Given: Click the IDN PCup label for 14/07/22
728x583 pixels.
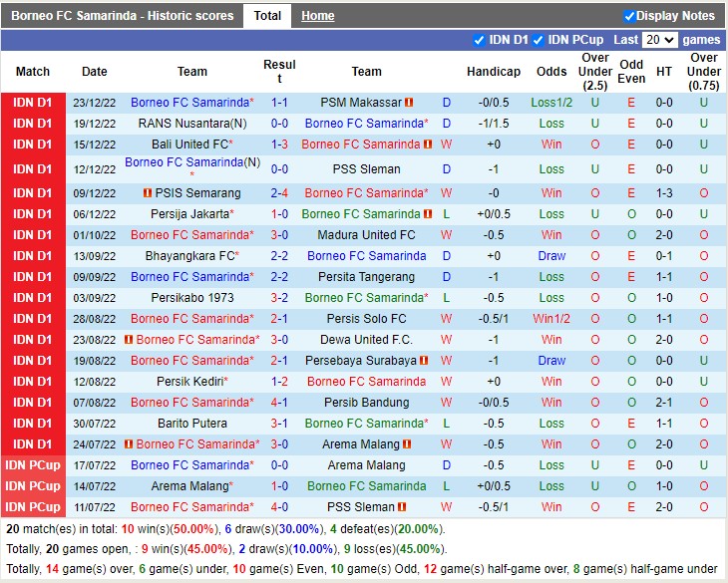Looking at the screenshot, I should pyautogui.click(x=33, y=485).
